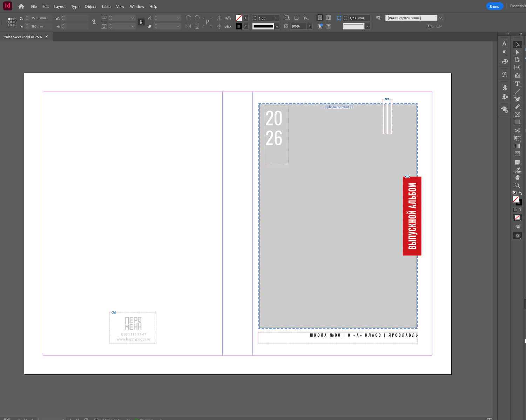This screenshot has height=420, width=526.
Task: Toggle constrain width and height proportions
Action: coord(94,22)
